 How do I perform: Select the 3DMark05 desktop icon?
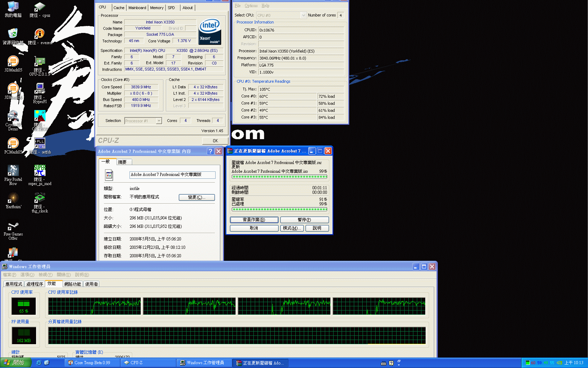click(13, 64)
